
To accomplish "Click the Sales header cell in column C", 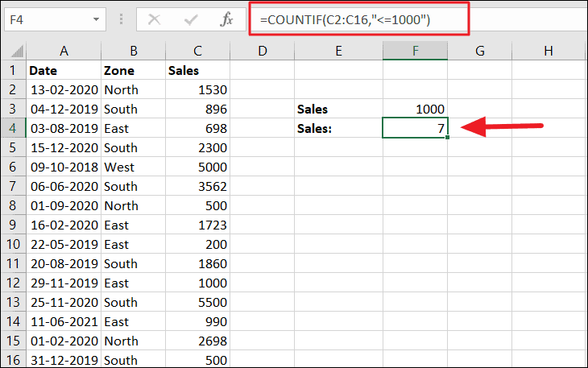I will [197, 70].
